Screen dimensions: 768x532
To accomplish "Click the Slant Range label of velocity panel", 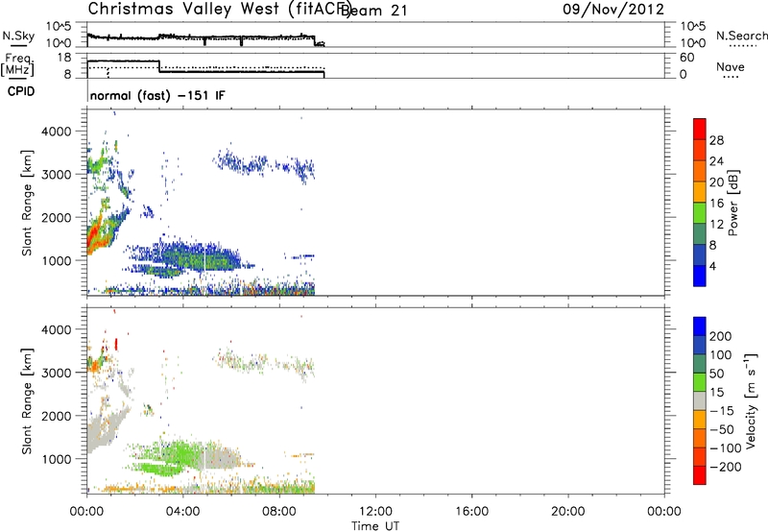I will (27, 401).
